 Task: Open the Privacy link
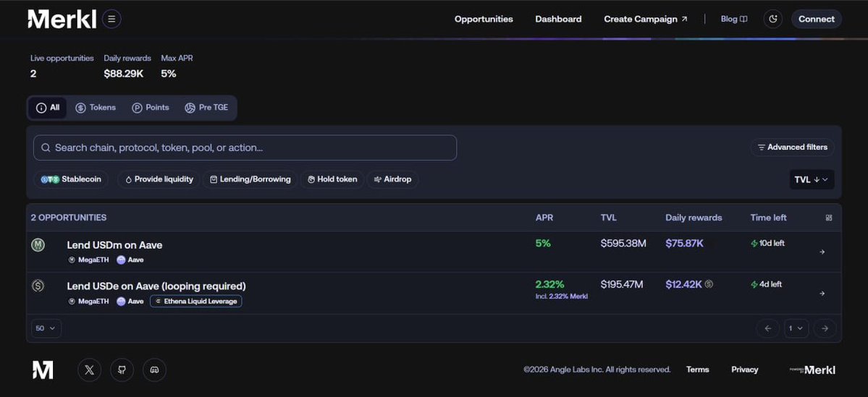(x=744, y=370)
